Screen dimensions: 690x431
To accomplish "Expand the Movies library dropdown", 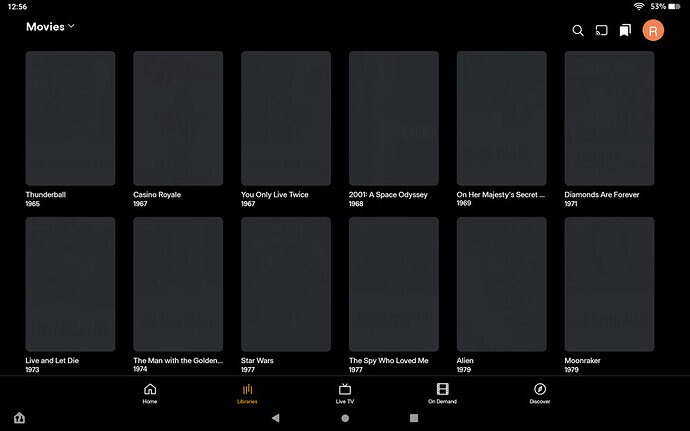I will pyautogui.click(x=50, y=26).
